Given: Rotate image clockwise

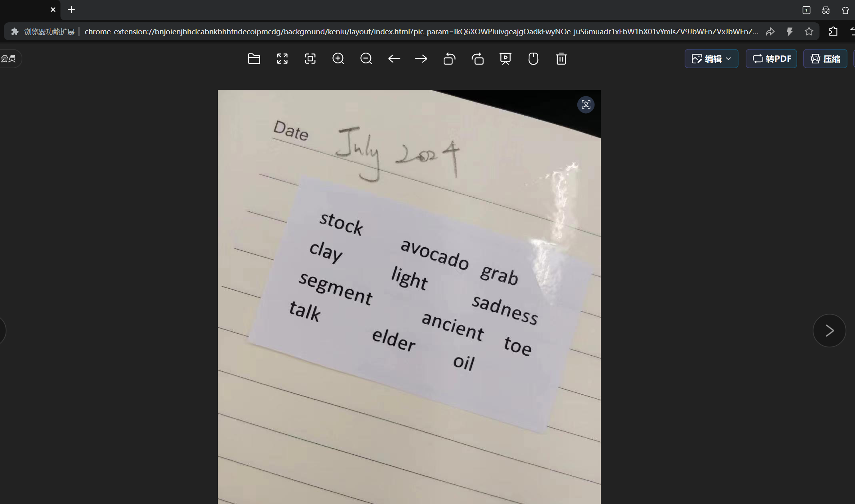Looking at the screenshot, I should pyautogui.click(x=478, y=59).
